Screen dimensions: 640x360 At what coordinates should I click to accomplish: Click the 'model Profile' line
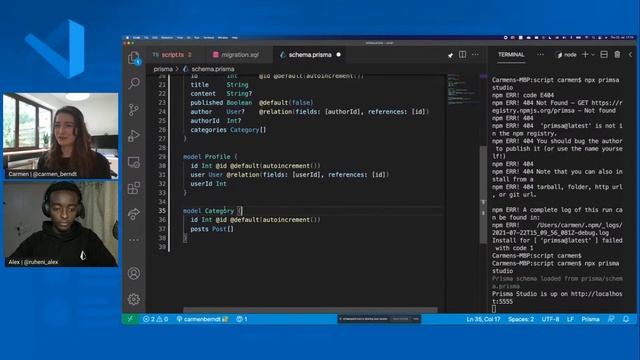[x=210, y=157]
